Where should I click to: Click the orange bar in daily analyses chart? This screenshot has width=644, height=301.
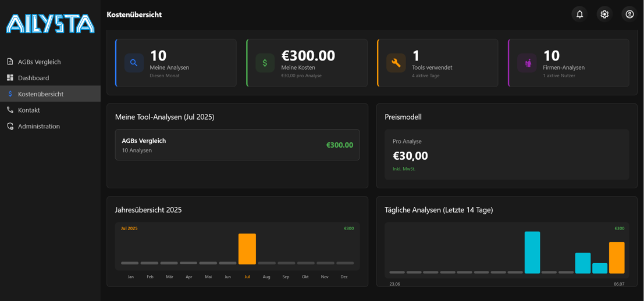[x=616, y=257]
